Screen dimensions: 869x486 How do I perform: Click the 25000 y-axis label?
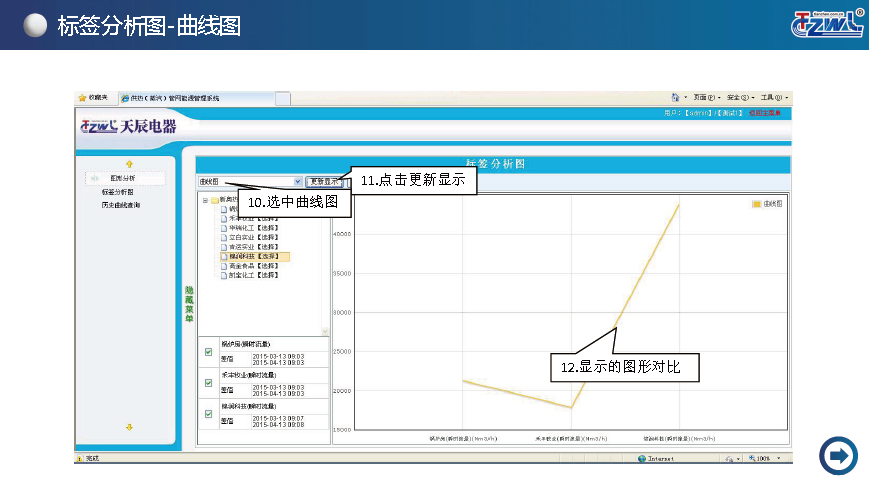[342, 352]
